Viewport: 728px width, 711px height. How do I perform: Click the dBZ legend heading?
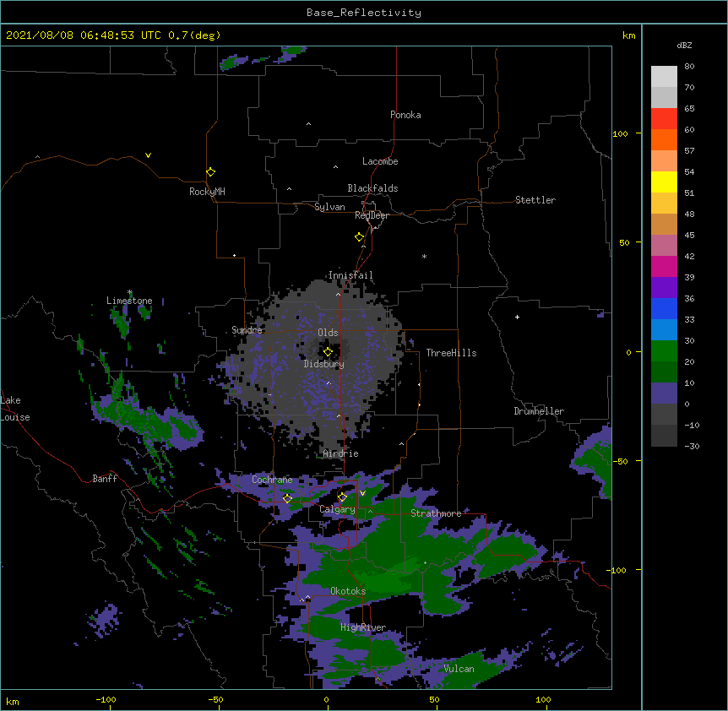pos(684,46)
